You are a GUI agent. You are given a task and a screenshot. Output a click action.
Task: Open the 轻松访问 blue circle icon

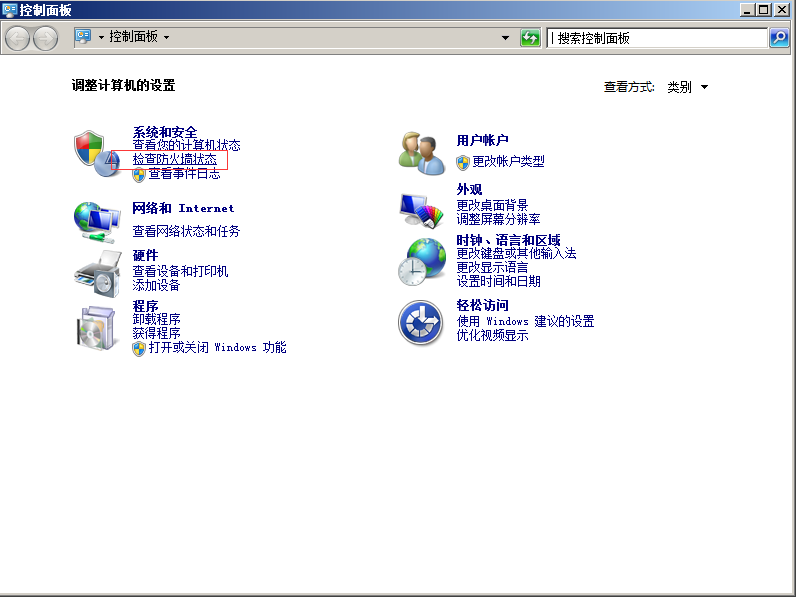pyautogui.click(x=422, y=322)
